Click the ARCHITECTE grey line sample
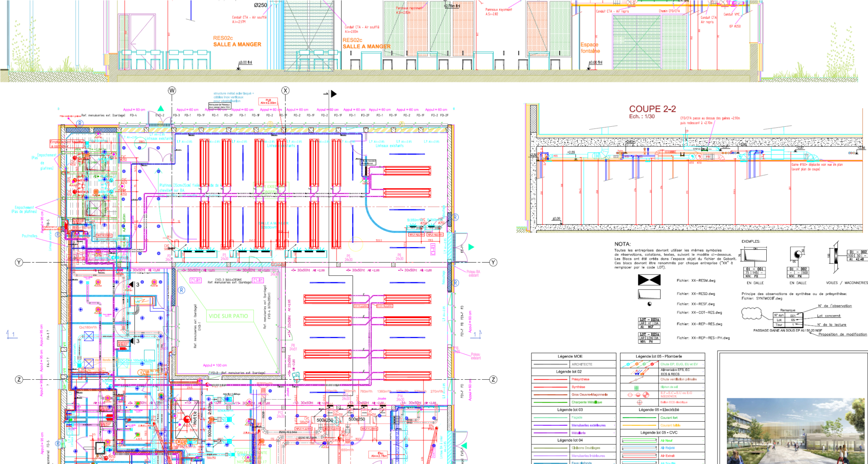This screenshot has height=464, width=868. click(x=550, y=364)
